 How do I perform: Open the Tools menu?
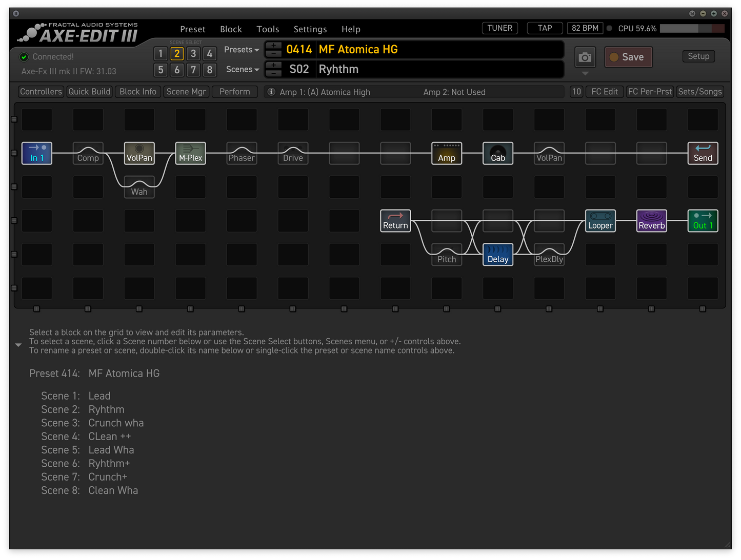pyautogui.click(x=268, y=29)
